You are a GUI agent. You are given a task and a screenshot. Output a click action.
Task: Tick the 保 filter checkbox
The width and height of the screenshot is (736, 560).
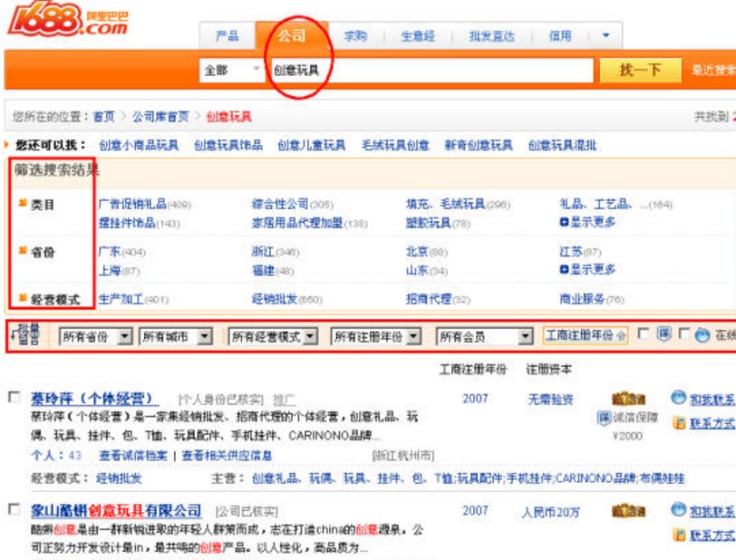point(643,333)
